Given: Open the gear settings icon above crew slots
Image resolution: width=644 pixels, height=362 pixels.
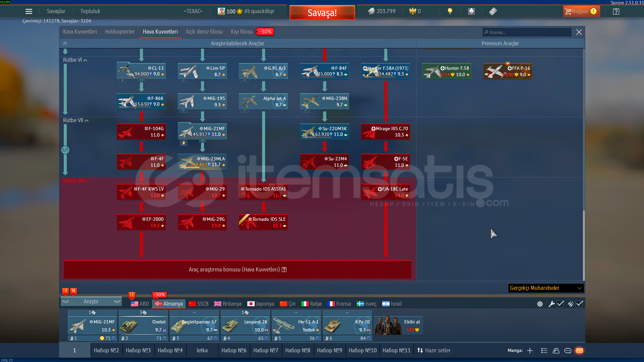Looking at the screenshot, I should pyautogui.click(x=540, y=304).
